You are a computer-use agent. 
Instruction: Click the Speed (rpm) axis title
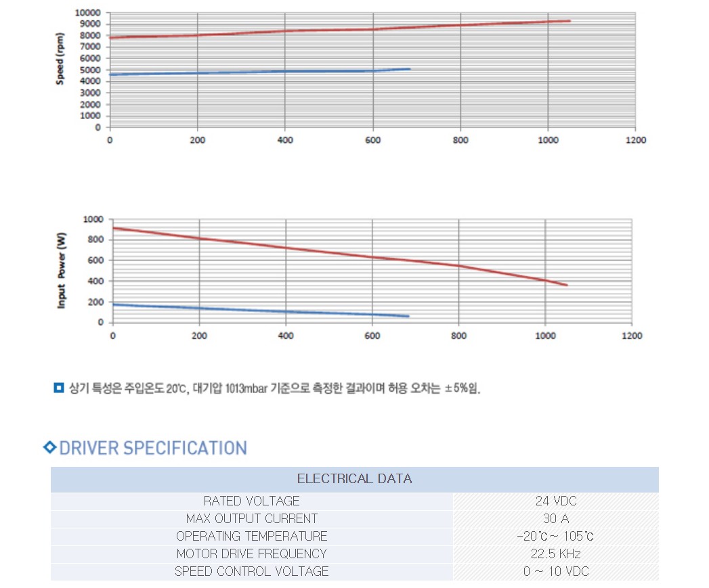(x=60, y=59)
